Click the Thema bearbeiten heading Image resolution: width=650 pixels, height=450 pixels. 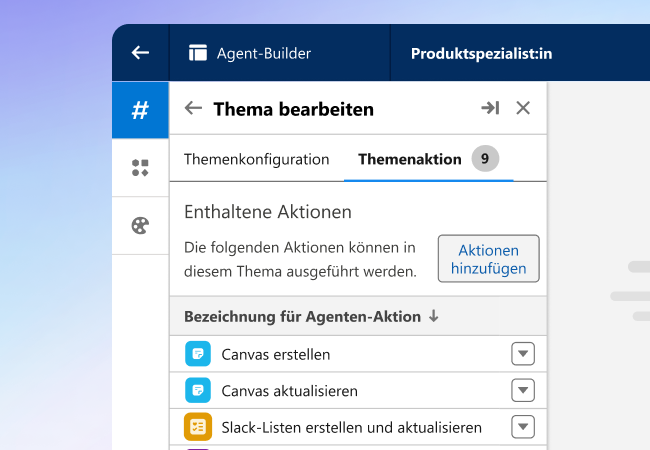coord(293,109)
